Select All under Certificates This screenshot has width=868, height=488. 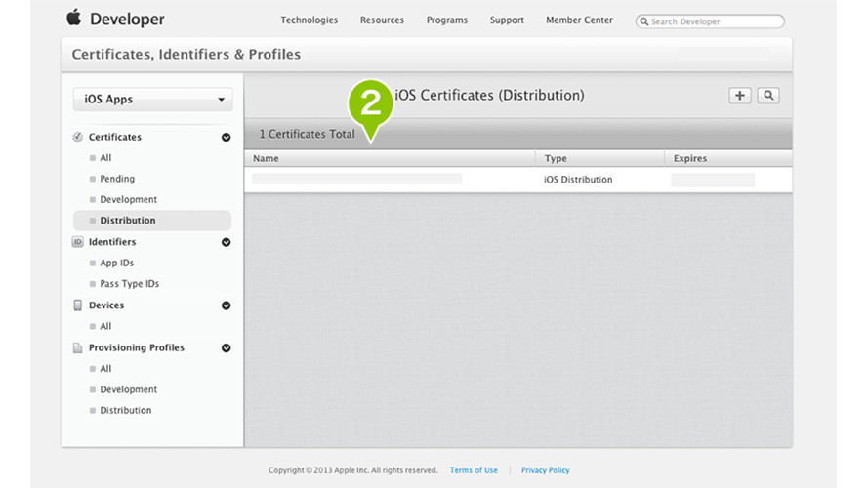pos(105,158)
